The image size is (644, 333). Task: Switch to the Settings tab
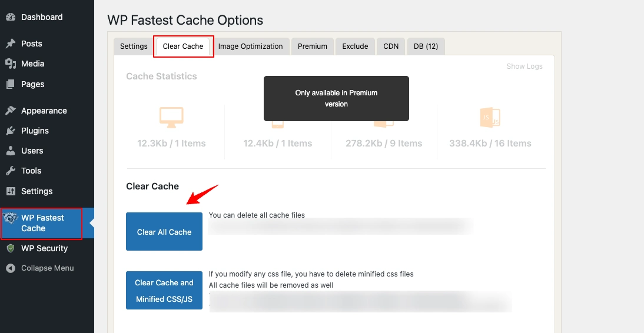134,46
